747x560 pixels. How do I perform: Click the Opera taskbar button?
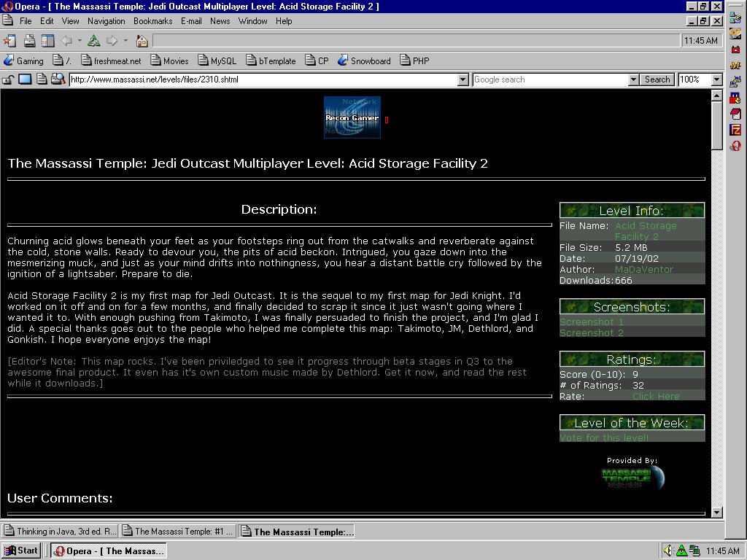coord(109,551)
